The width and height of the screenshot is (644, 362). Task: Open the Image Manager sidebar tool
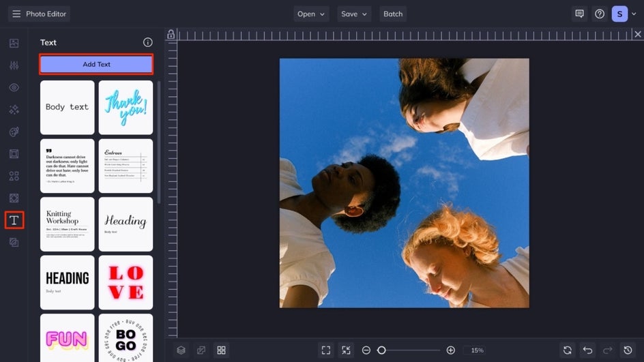click(14, 43)
